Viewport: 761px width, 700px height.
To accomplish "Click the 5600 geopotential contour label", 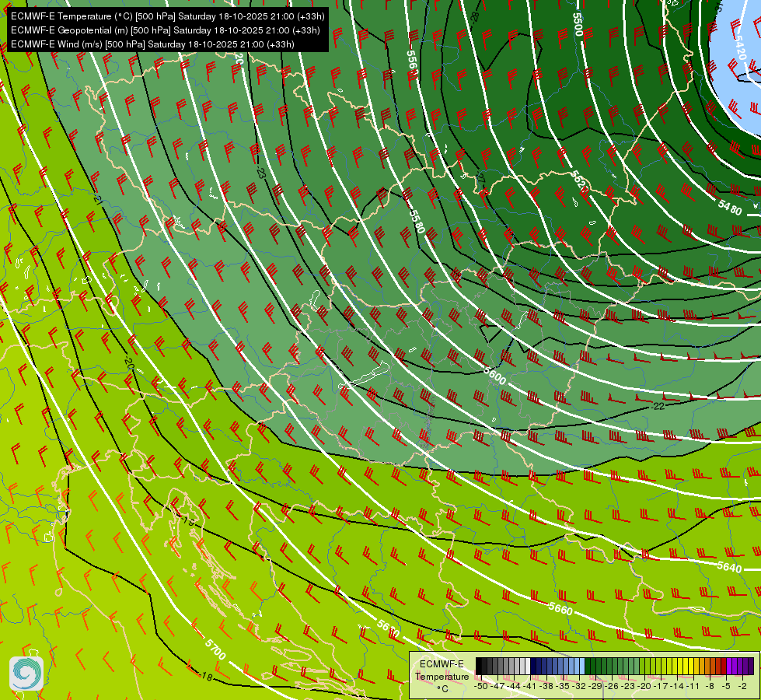I will click(x=494, y=376).
